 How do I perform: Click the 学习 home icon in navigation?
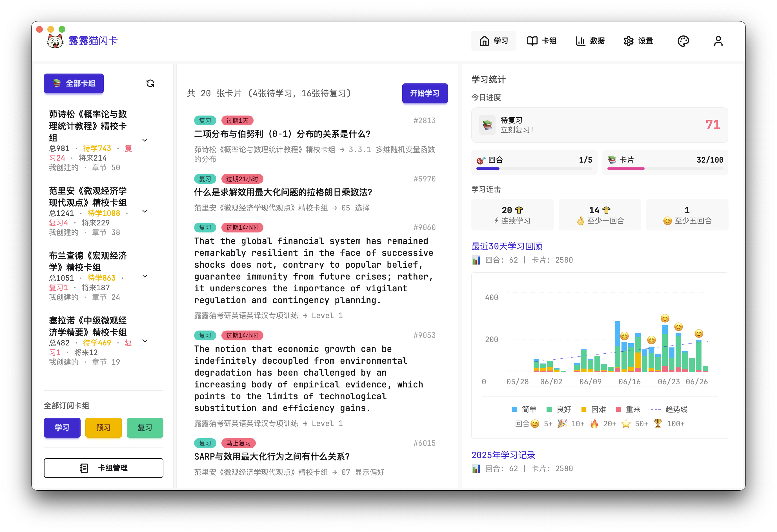click(x=494, y=41)
